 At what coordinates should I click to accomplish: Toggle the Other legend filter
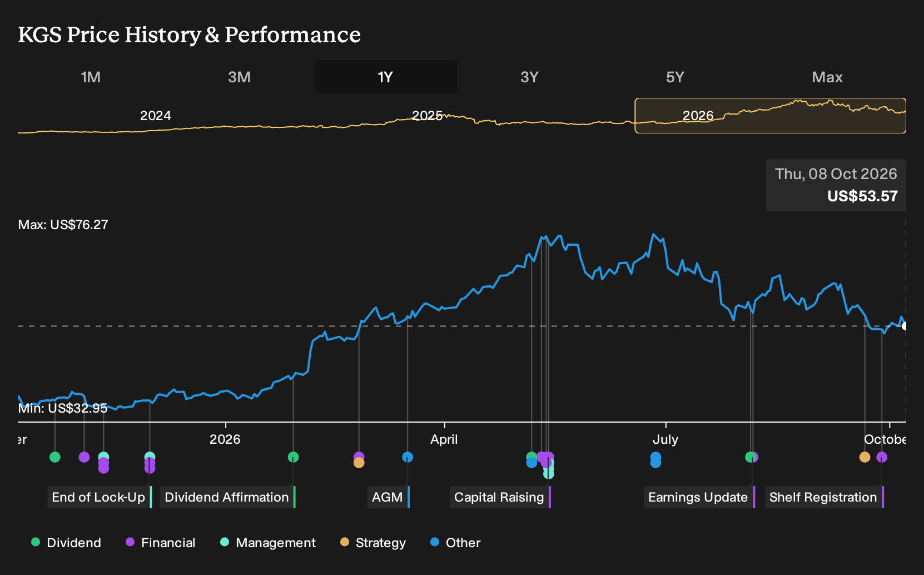[x=455, y=543]
